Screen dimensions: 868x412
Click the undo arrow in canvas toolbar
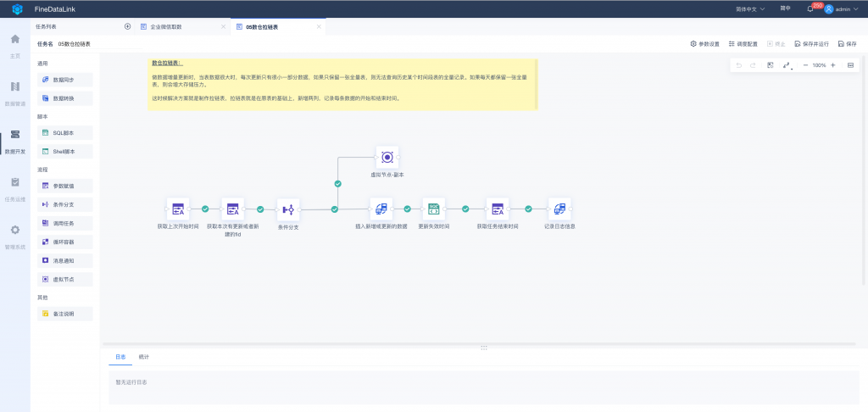tap(738, 65)
